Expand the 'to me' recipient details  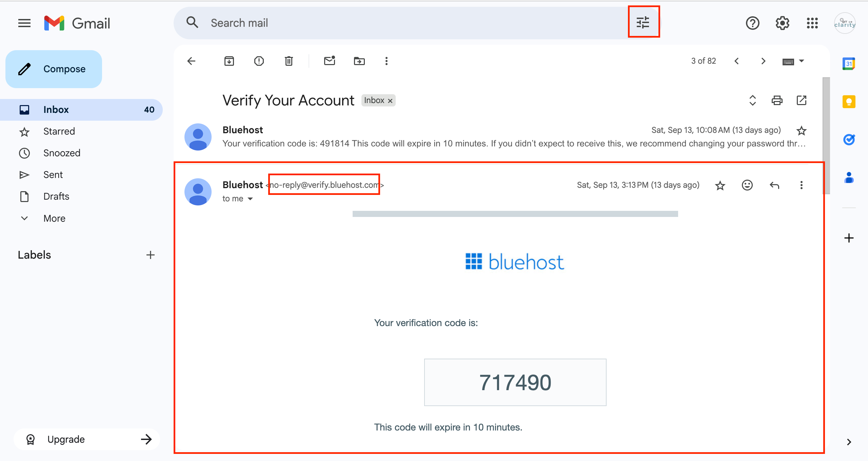tap(250, 199)
